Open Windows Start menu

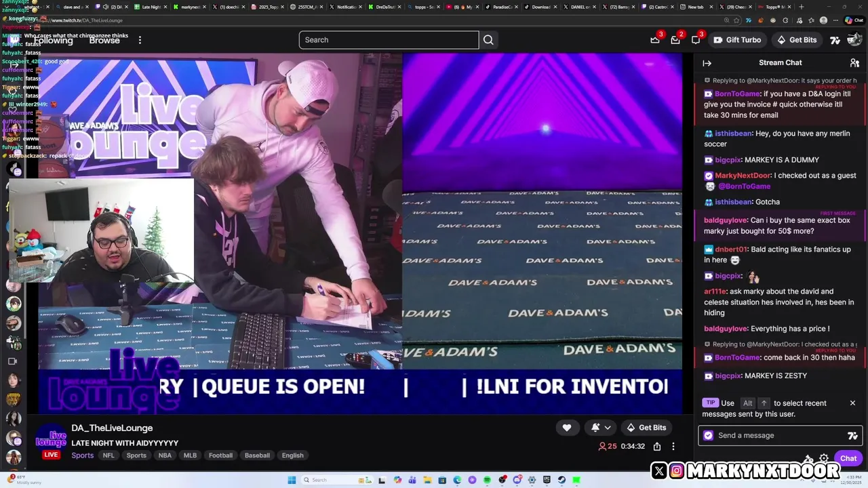292,480
